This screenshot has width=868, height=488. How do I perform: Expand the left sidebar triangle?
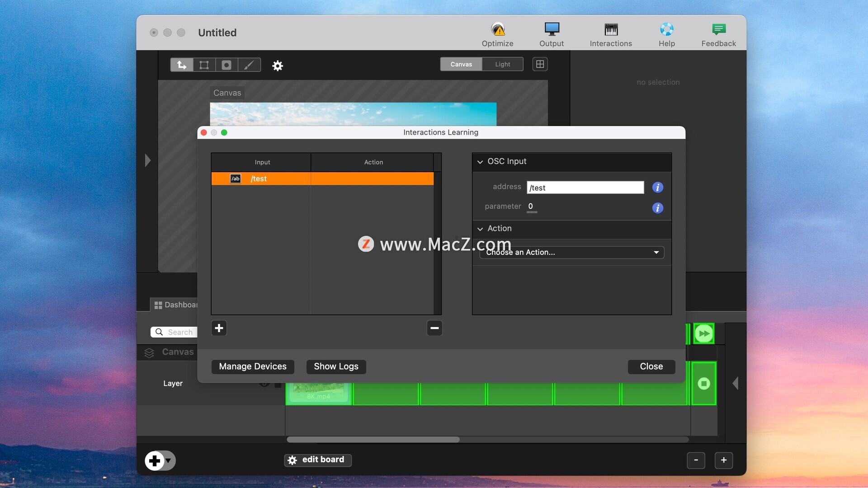pyautogui.click(x=148, y=160)
